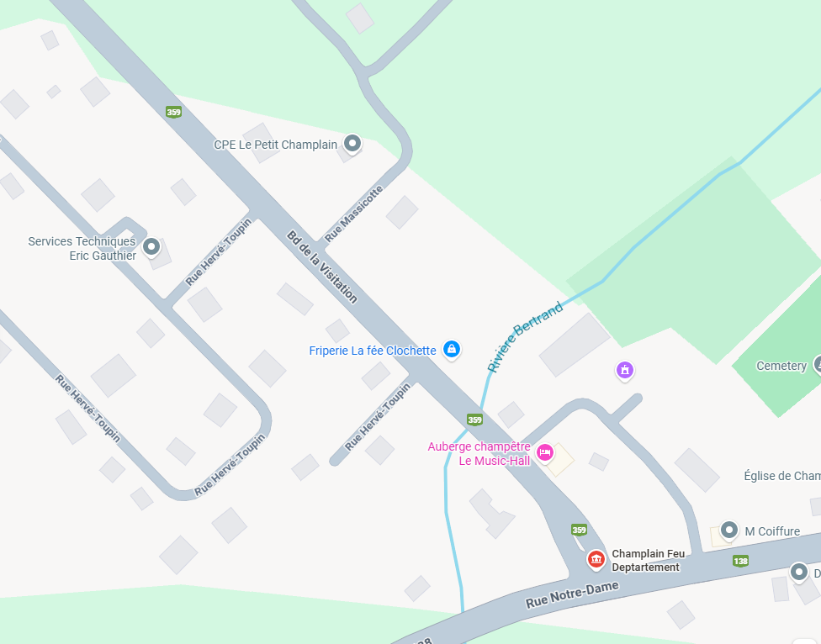Click the route 359 shield near Rivière Bertrand
The image size is (821, 644).
coord(475,420)
